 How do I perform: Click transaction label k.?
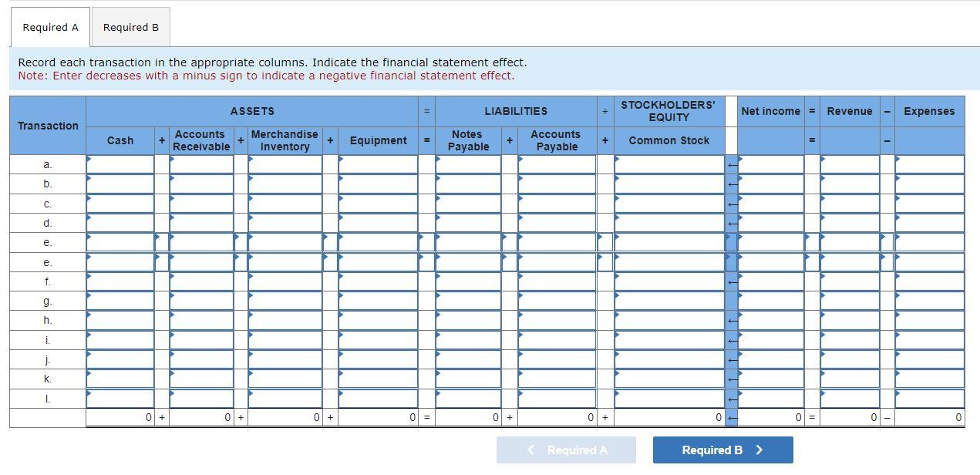click(x=48, y=379)
